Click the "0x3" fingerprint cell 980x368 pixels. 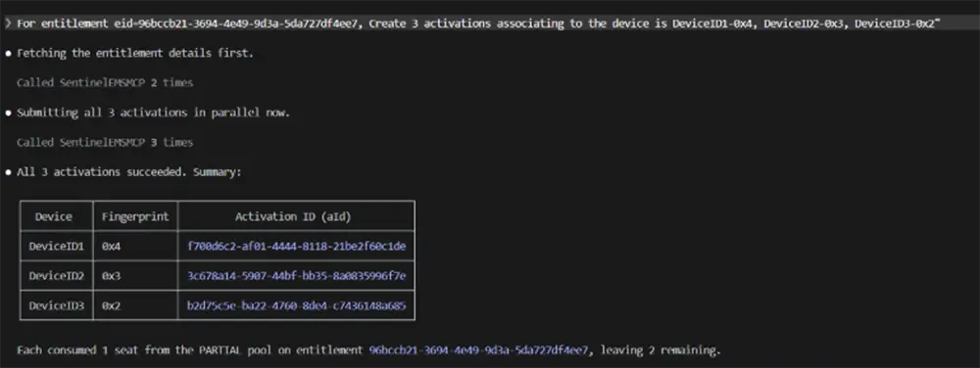coord(135,276)
